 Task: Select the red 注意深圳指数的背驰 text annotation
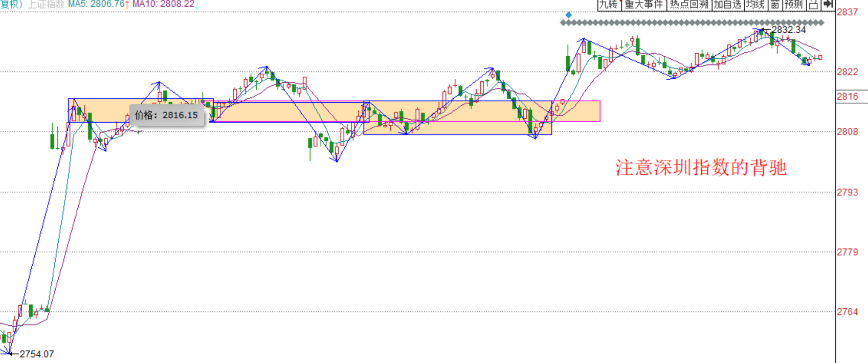[x=700, y=168]
